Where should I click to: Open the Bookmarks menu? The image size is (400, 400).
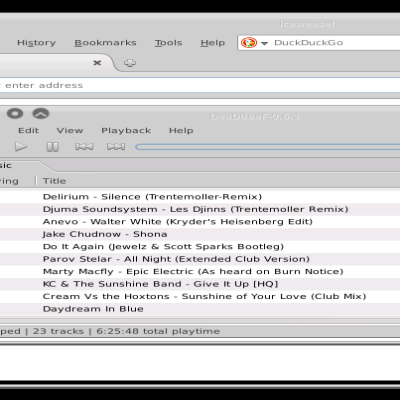click(x=105, y=43)
